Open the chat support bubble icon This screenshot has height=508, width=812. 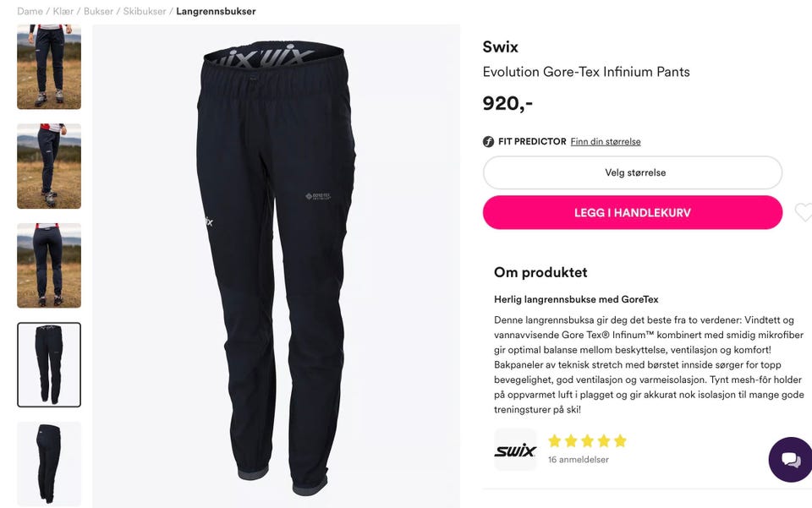[x=790, y=459]
